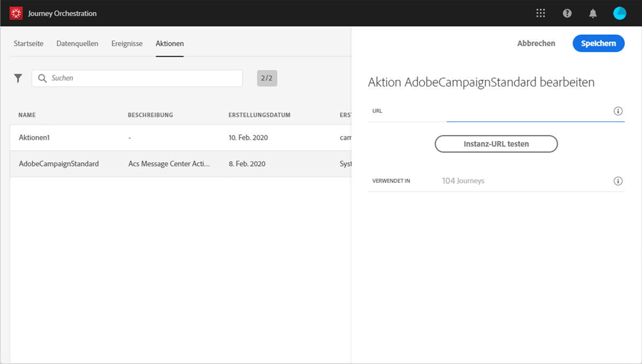Click the Aktion AdobeCampaignStandard bearbeiten heading
642x364 pixels.
(481, 82)
